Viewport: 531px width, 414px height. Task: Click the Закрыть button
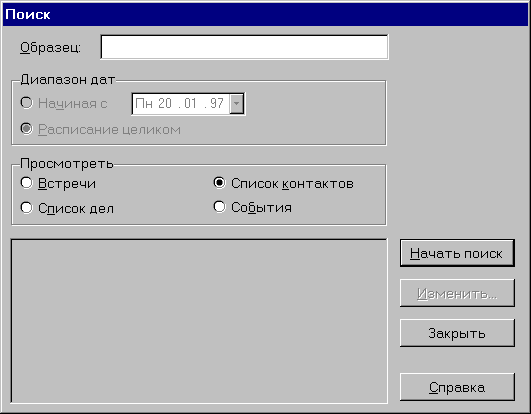point(457,333)
